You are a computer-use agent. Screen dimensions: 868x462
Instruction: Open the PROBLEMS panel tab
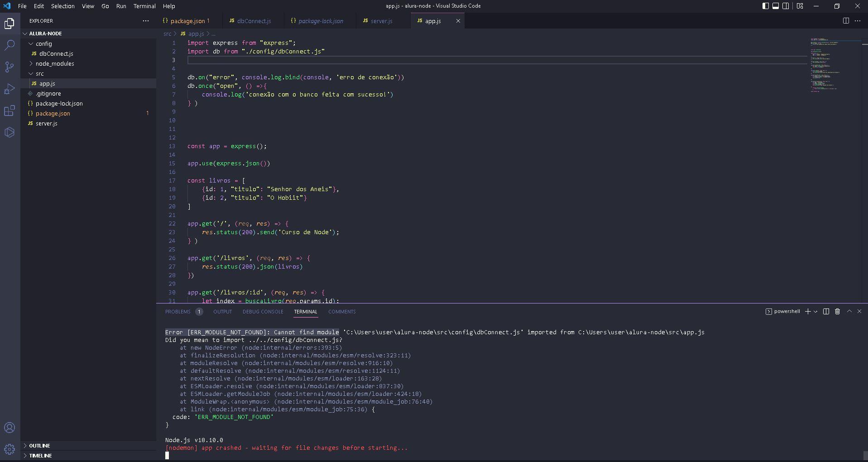click(183, 312)
